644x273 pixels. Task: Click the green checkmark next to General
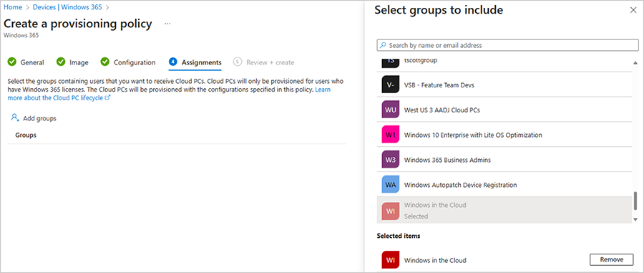tap(12, 62)
